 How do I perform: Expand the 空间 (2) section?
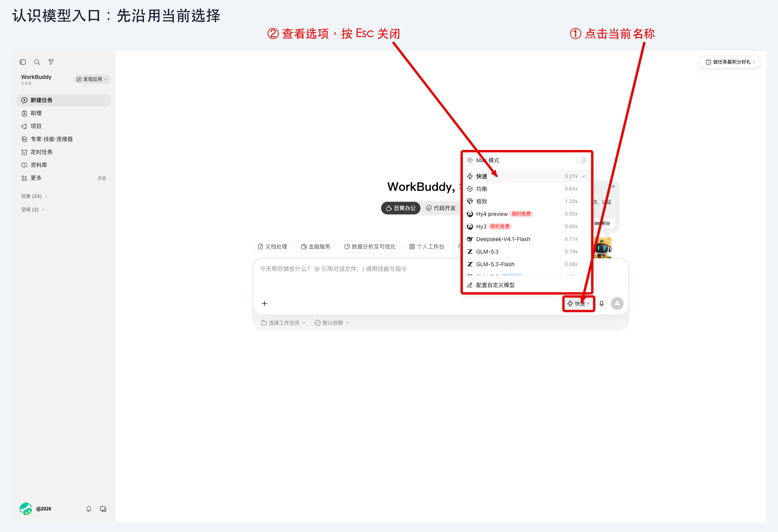(x=33, y=210)
